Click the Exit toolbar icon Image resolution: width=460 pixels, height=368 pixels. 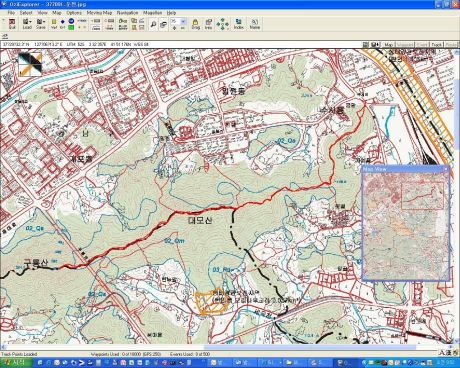[x=12, y=24]
